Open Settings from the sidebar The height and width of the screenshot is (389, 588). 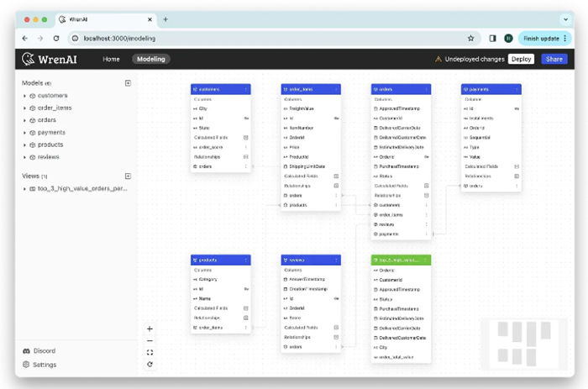pyautogui.click(x=45, y=365)
